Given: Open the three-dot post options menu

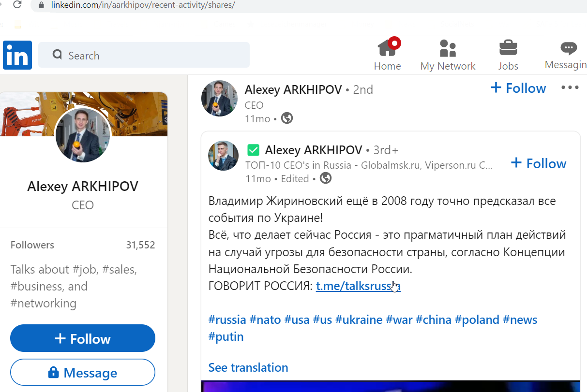Looking at the screenshot, I should pos(570,87).
